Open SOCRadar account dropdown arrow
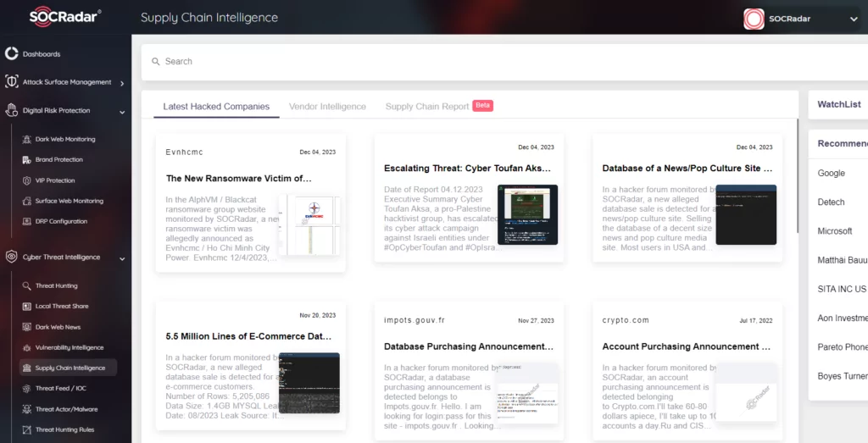This screenshot has width=868, height=443. pyautogui.click(x=854, y=19)
